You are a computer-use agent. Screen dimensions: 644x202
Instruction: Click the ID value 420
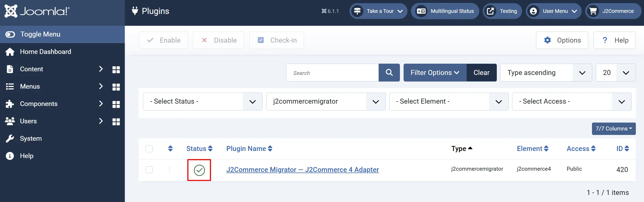tap(622, 170)
